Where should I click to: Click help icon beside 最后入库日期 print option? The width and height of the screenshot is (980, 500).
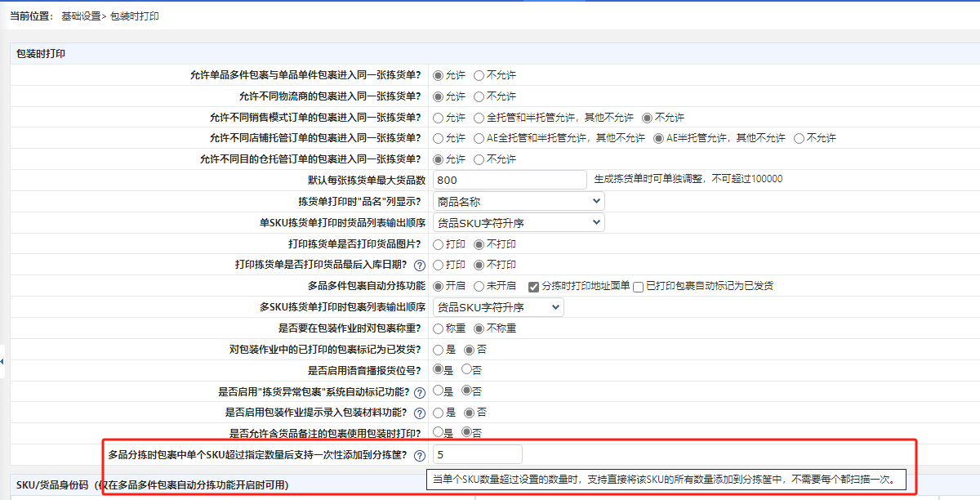420,265
